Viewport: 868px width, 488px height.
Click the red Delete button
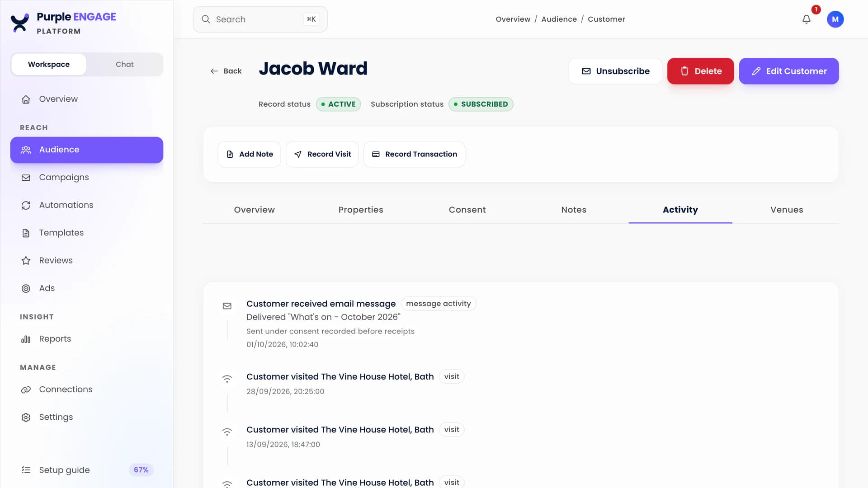tap(700, 71)
